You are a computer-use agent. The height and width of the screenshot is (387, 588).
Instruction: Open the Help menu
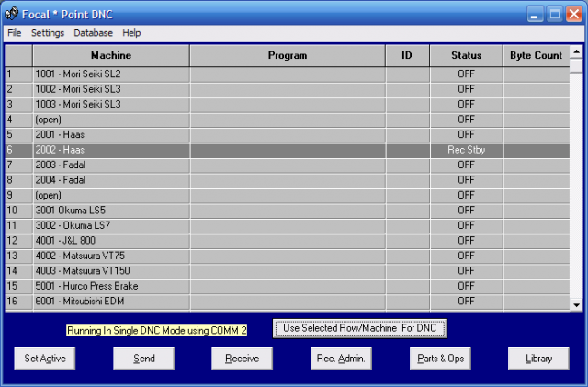(x=131, y=33)
